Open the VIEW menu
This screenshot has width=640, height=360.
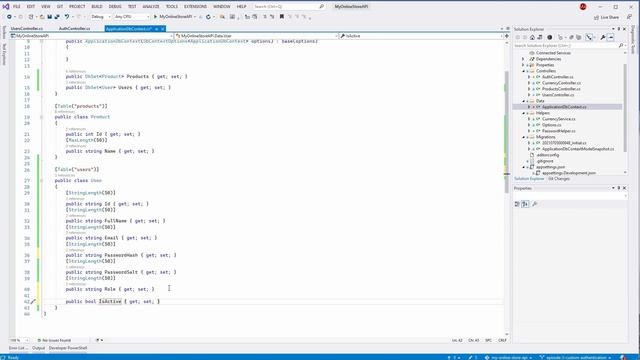pos(46,7)
